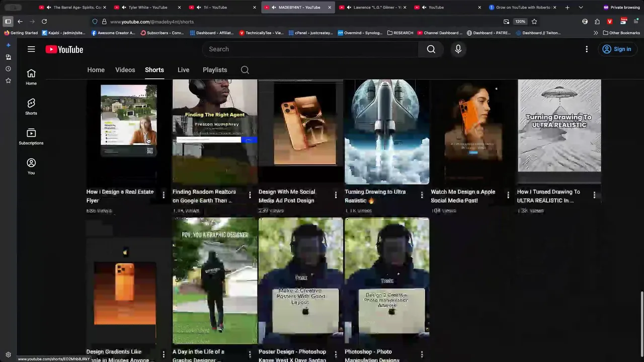This screenshot has height=362, width=644.
Task: Open bookmarks star icon in browser side panel
Action: pyautogui.click(x=8, y=80)
